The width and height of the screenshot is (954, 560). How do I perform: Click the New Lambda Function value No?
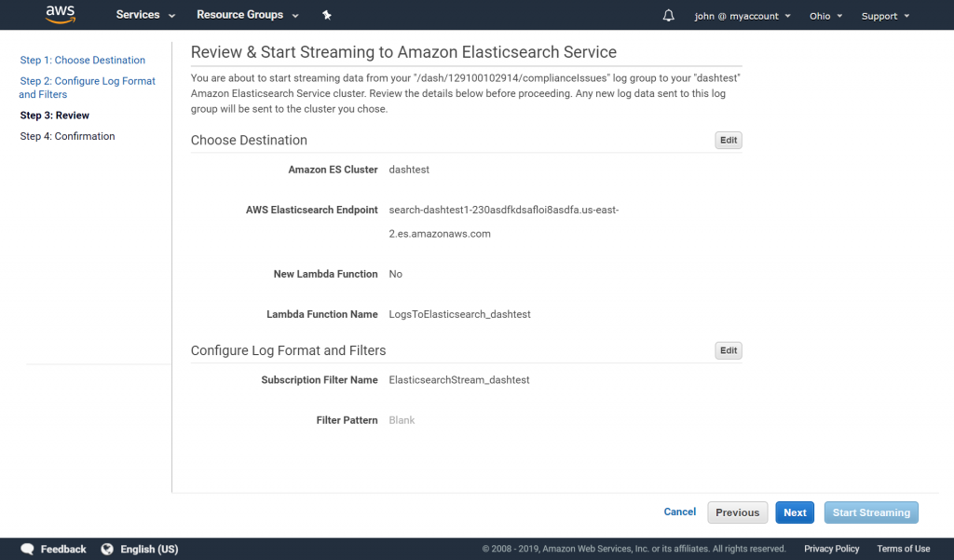pyautogui.click(x=395, y=274)
